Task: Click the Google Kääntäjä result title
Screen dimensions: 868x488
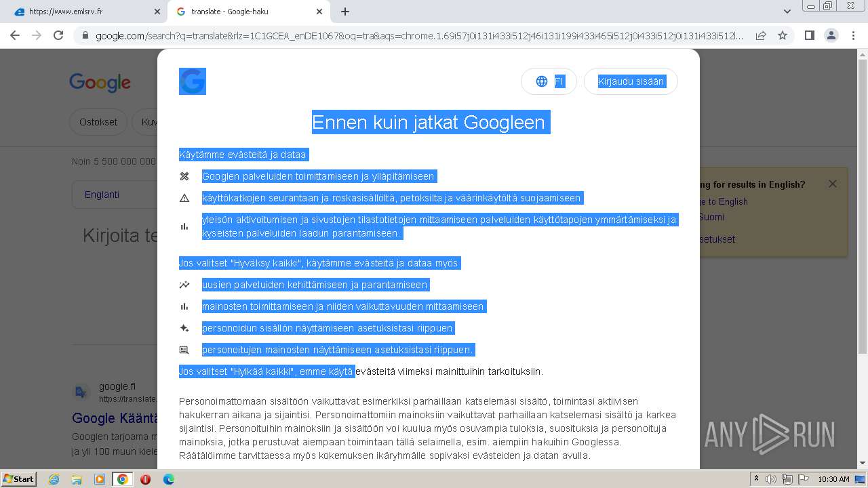Action: 115,418
